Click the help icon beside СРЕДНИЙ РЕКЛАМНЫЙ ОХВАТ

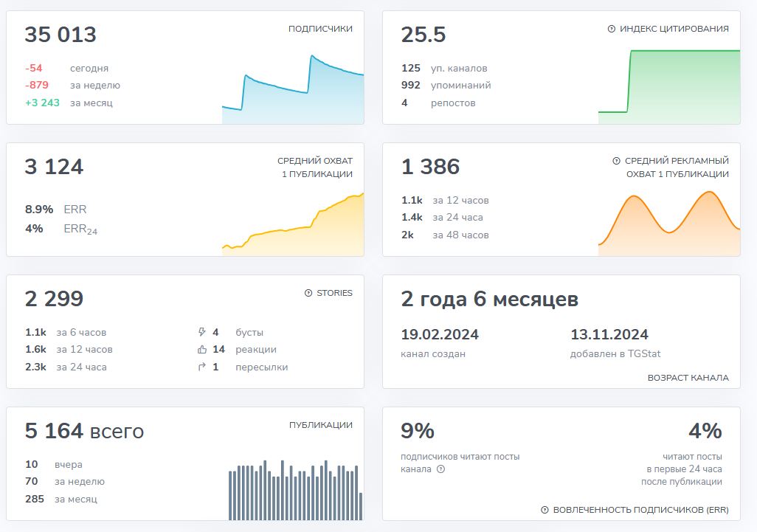point(616,161)
